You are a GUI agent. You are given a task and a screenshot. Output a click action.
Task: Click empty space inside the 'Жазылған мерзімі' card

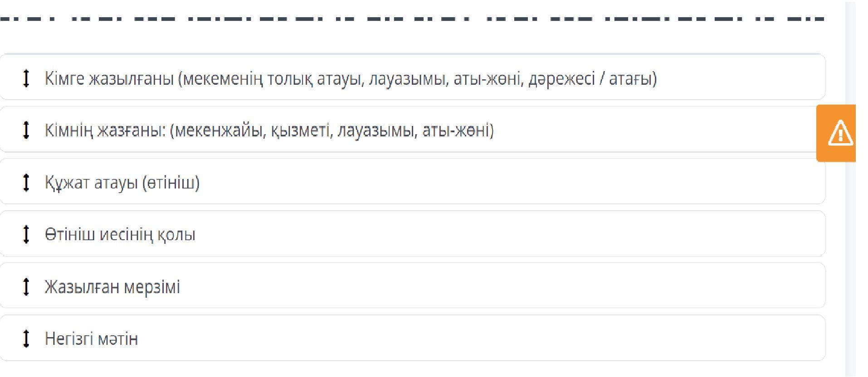pyautogui.click(x=499, y=286)
